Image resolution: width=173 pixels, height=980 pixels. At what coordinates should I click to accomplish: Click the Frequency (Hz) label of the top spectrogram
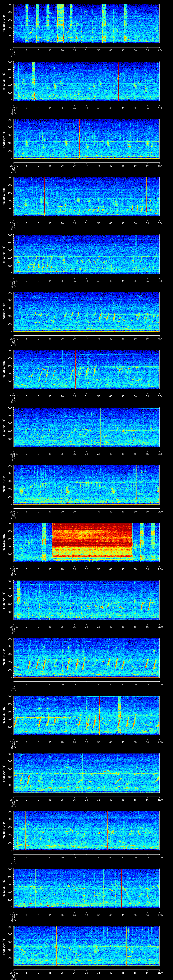tap(4, 24)
